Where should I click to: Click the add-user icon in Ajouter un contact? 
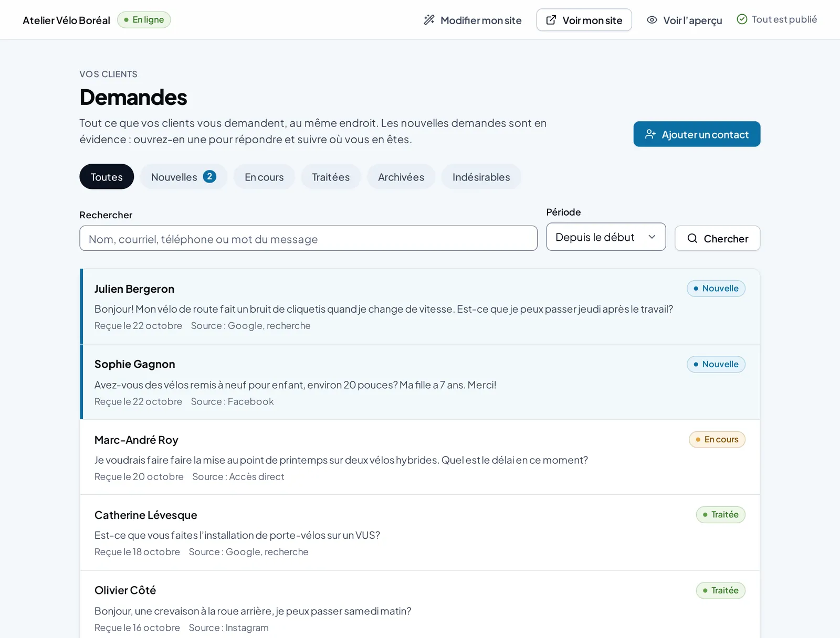point(650,134)
